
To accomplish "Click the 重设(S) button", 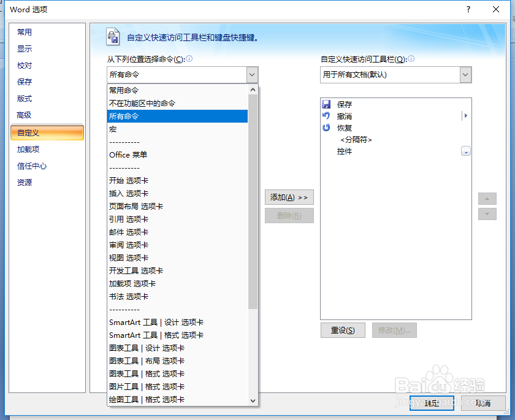I will pos(343,330).
